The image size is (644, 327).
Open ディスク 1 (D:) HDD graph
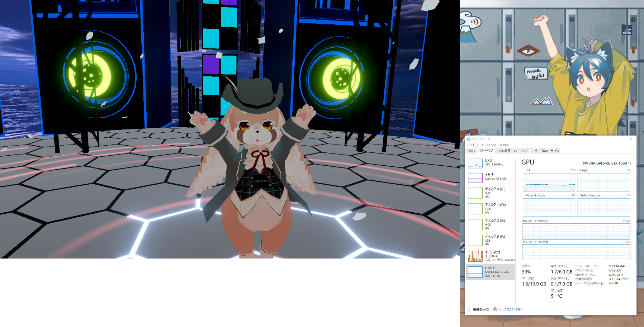(x=475, y=209)
